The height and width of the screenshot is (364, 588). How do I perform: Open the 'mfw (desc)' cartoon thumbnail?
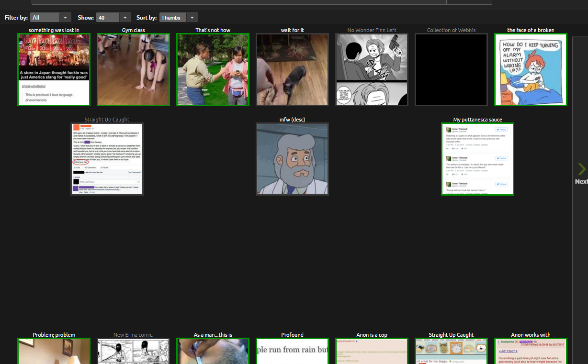[292, 159]
